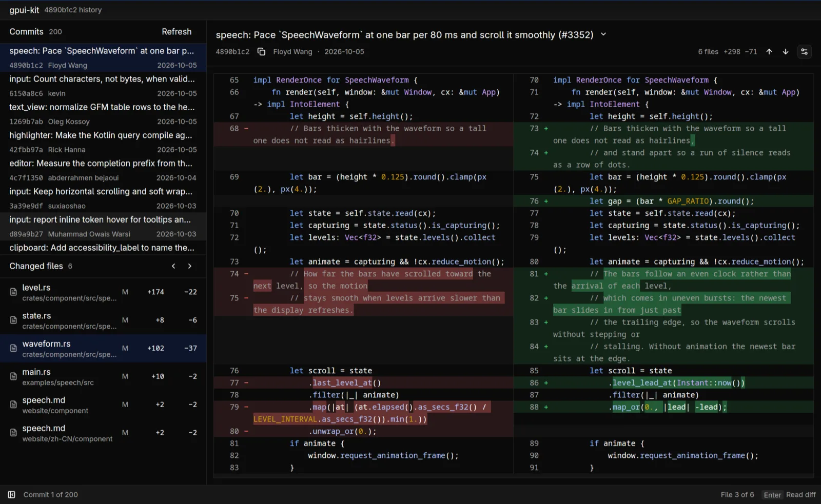Screen dimensions: 821x504
Task: Toggle sidebar panel icon in status bar
Action: [x=11, y=495]
